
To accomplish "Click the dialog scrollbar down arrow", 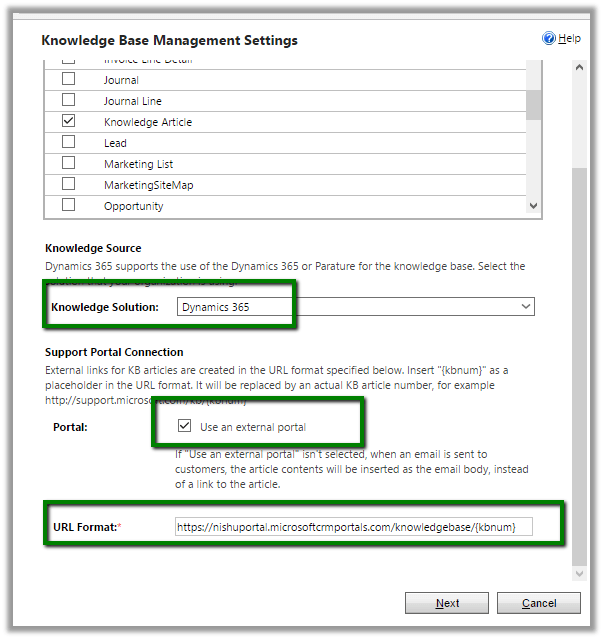I will 577,573.
